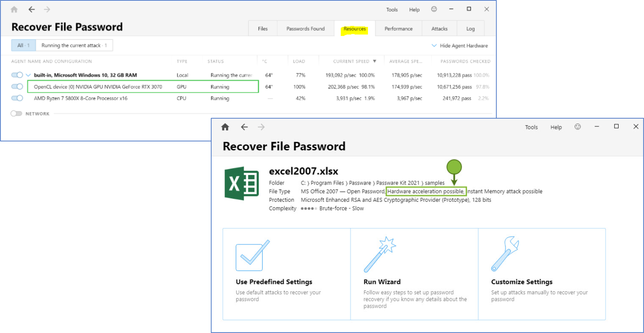Click the 'MS Office 2007 — Open Password' text
This screenshot has width=644, height=333.
click(342, 191)
